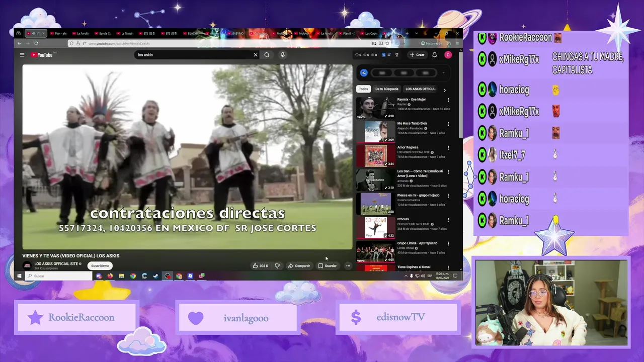Viewport: 644px width, 362px height.
Task: Click the blue vidIQ round icon
Action: (x=364, y=73)
